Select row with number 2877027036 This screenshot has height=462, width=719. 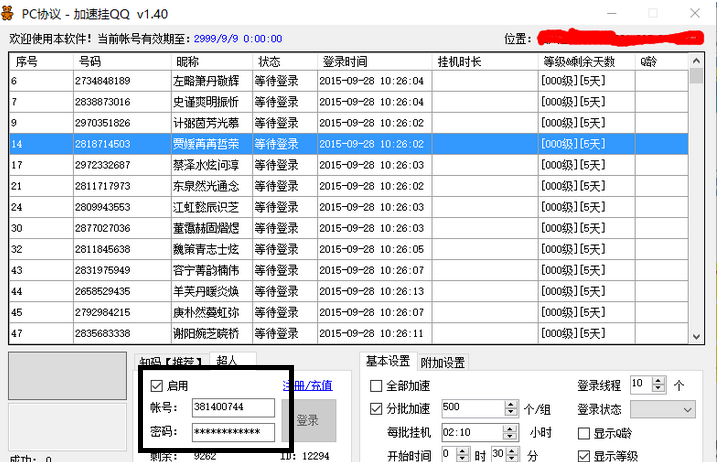click(348, 228)
